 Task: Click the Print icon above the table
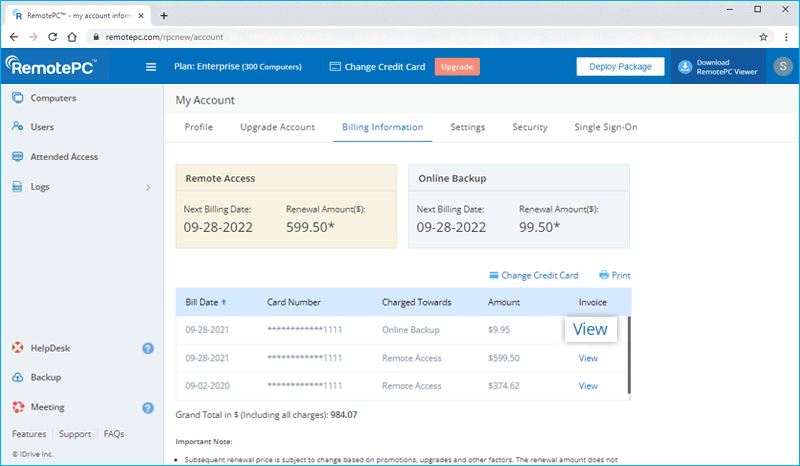coord(604,275)
